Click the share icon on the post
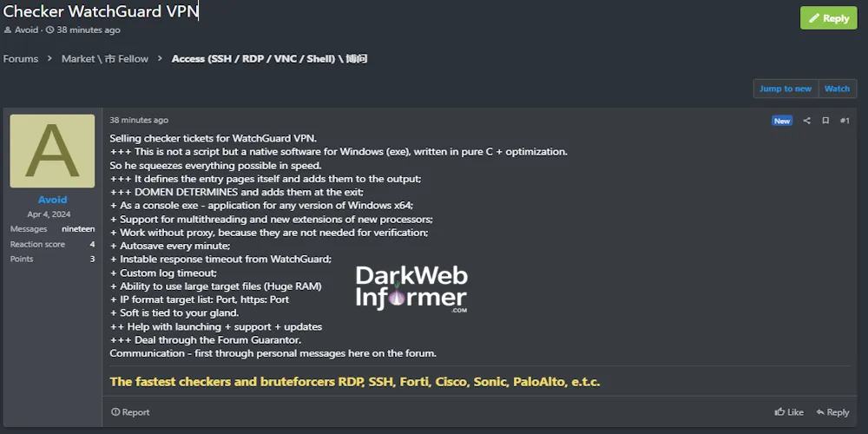 point(806,121)
